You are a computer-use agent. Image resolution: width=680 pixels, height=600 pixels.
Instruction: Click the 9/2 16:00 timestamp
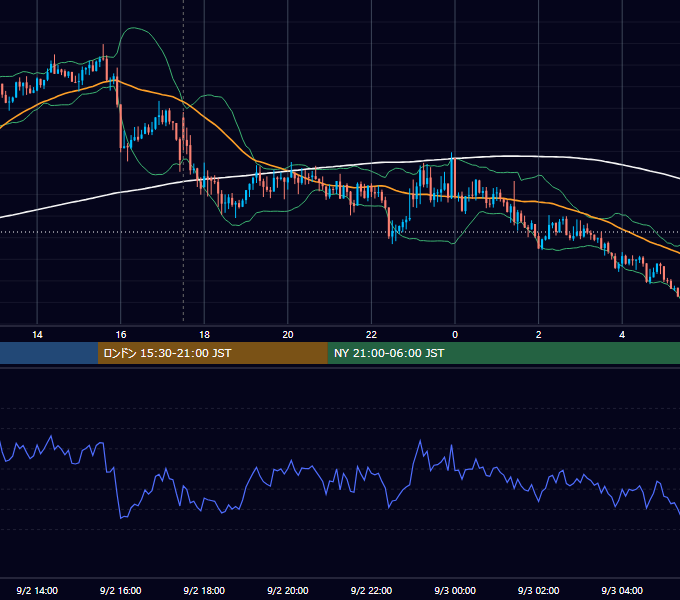pyautogui.click(x=121, y=590)
